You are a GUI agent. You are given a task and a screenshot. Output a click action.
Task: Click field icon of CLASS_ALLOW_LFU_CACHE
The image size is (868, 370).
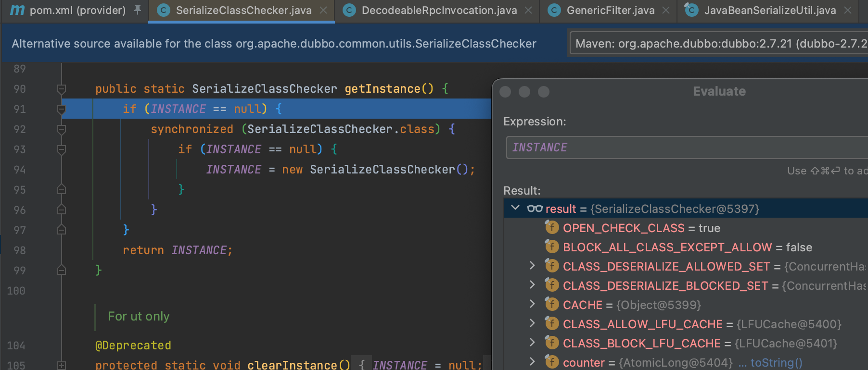[551, 323]
